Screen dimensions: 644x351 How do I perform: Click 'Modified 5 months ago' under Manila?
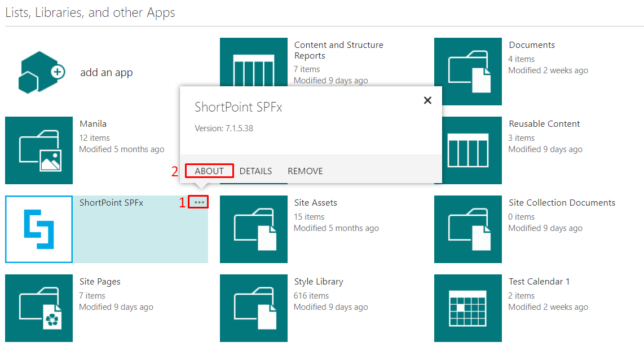122,149
